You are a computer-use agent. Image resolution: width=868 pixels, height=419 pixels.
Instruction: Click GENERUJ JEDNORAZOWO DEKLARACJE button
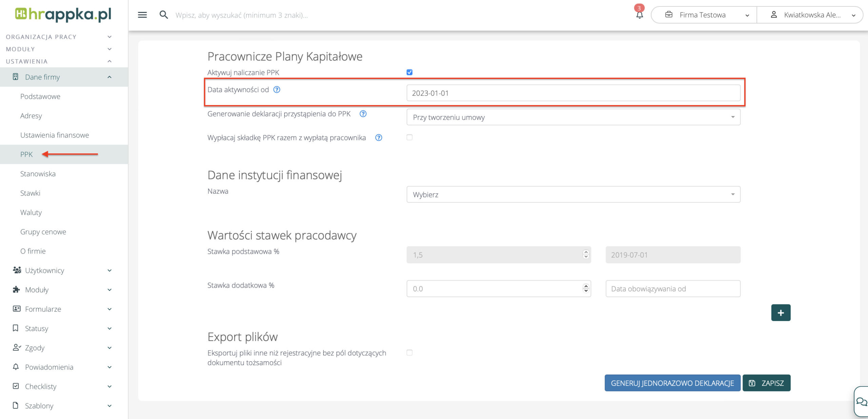click(x=672, y=383)
